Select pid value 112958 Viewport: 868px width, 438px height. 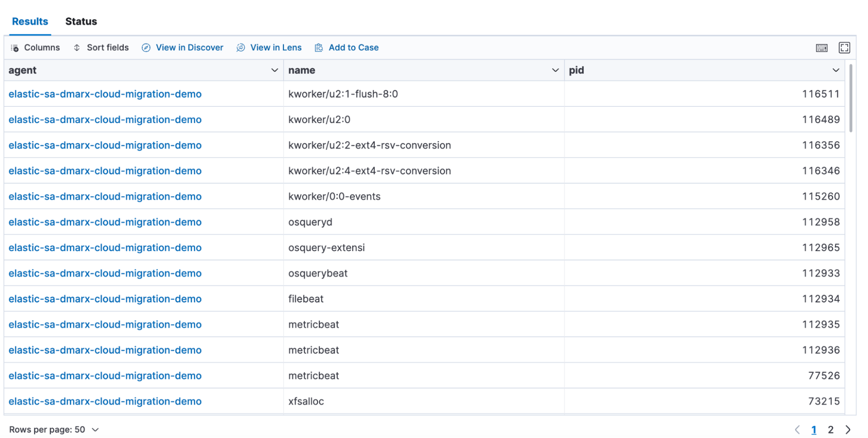tap(821, 222)
